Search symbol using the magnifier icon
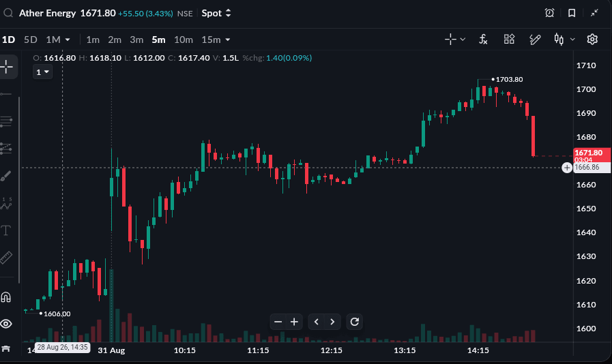The image size is (612, 364). click(8, 13)
